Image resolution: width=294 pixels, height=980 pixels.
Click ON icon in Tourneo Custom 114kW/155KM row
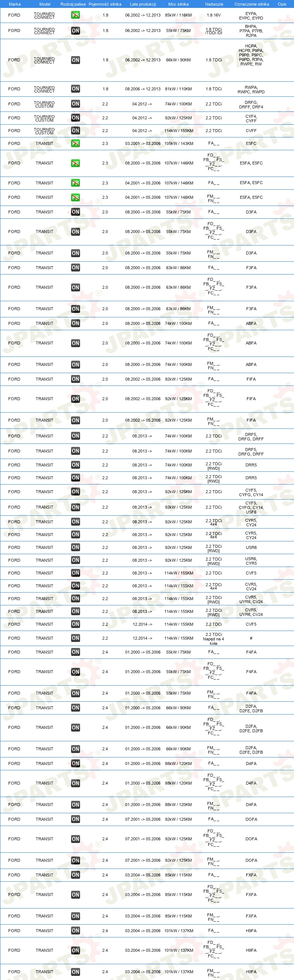pos(75,131)
